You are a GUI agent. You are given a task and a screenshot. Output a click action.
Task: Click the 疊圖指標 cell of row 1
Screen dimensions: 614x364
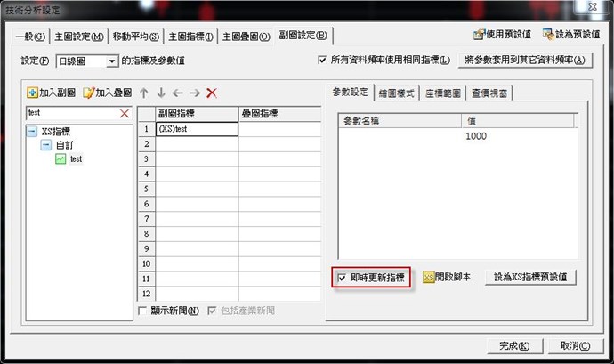click(280, 129)
